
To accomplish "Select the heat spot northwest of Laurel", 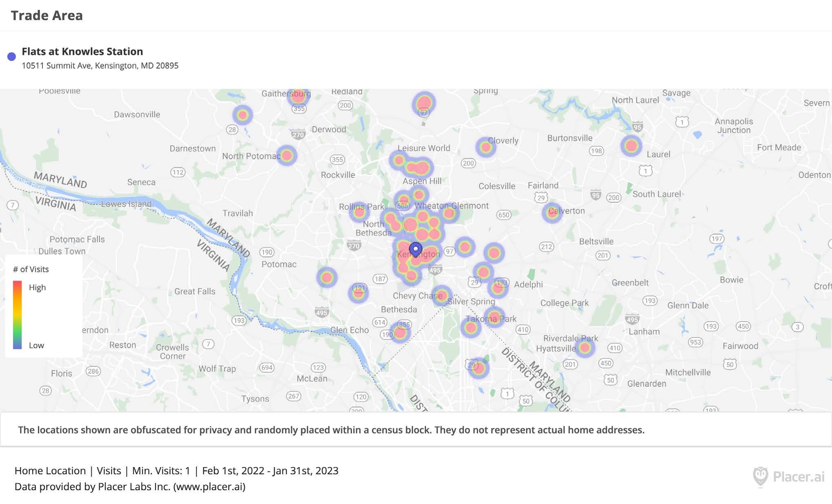I will click(x=631, y=146).
